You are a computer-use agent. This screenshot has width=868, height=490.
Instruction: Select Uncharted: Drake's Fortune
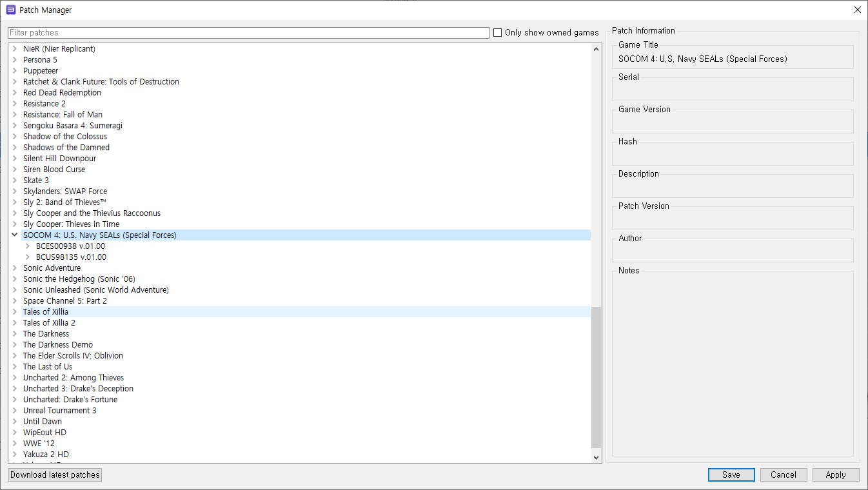[70, 400]
